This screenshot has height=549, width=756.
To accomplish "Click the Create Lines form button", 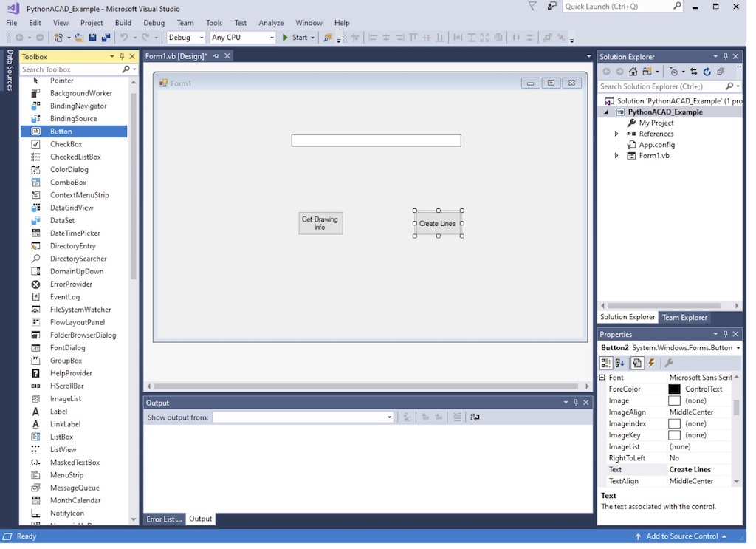I will coord(439,223).
